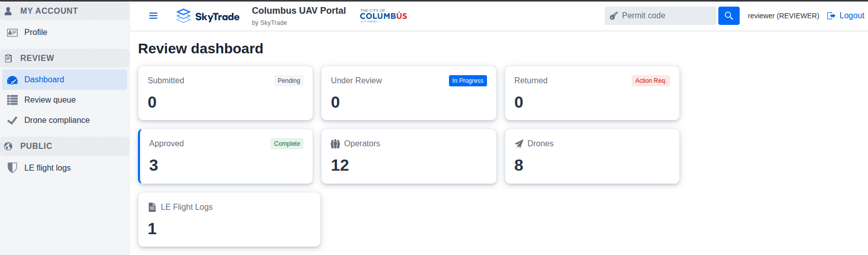The height and width of the screenshot is (255, 868).
Task: Open LE flight logs in sidebar
Action: 64,168
